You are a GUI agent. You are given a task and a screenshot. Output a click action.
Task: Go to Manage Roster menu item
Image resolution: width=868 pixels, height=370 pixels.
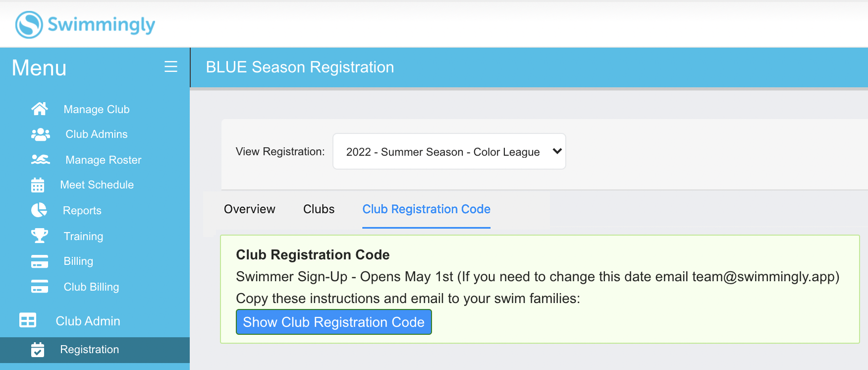(103, 160)
